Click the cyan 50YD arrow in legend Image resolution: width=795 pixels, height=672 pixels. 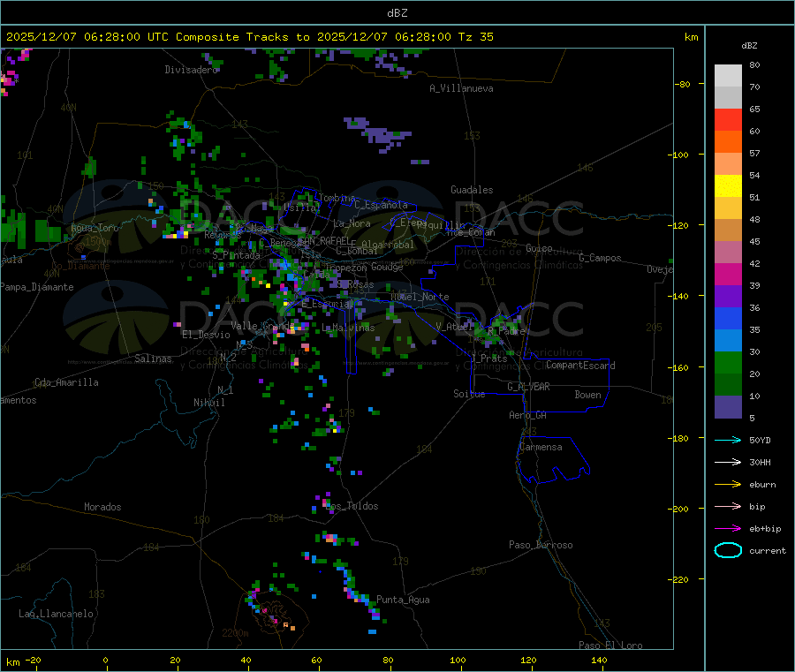(728, 440)
